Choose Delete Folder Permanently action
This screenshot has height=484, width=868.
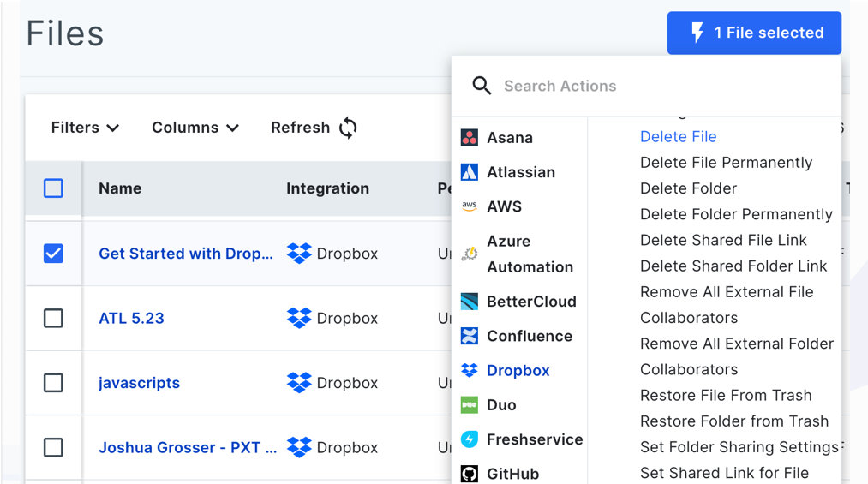(x=736, y=214)
